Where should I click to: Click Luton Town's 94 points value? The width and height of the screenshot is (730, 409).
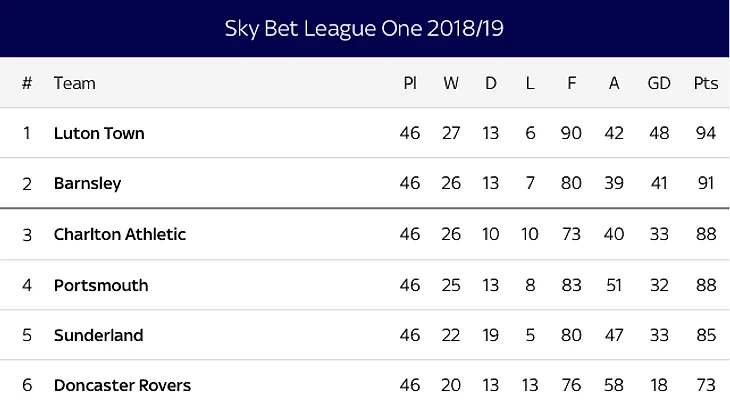[706, 133]
